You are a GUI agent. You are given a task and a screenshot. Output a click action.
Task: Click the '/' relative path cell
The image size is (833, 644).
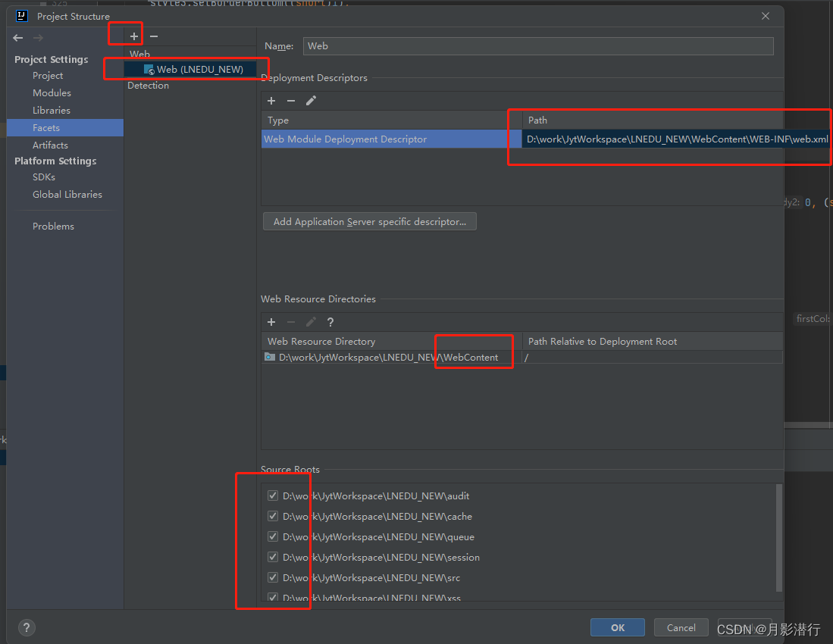pyautogui.click(x=653, y=358)
